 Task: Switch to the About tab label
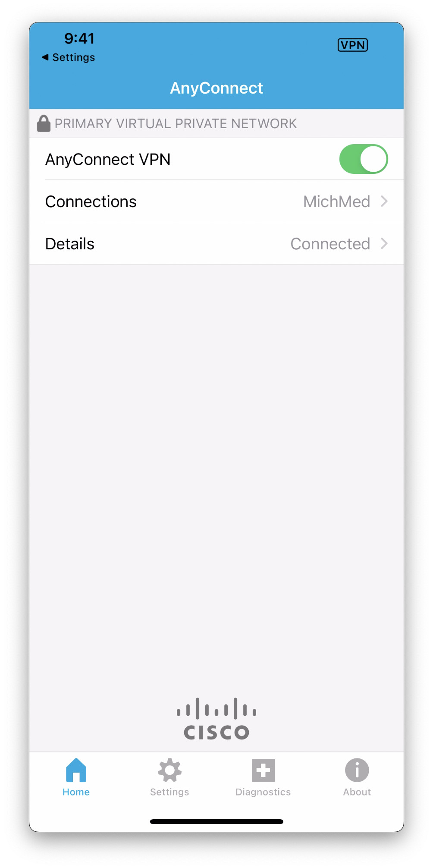[x=357, y=792]
